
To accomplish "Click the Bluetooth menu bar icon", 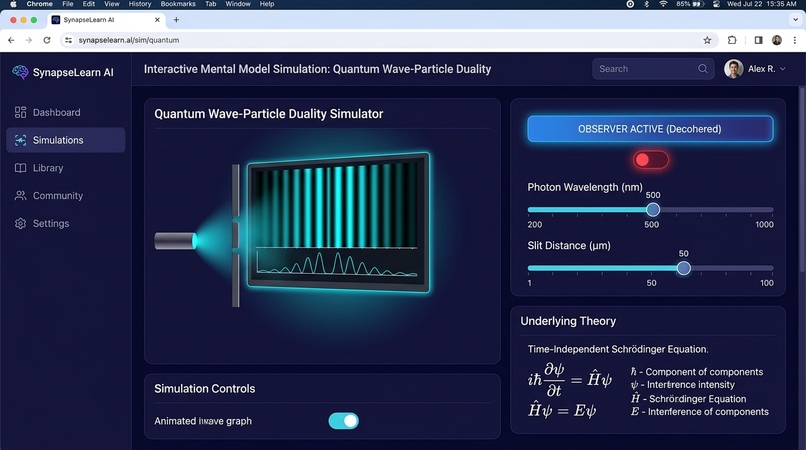I will pos(647,4).
